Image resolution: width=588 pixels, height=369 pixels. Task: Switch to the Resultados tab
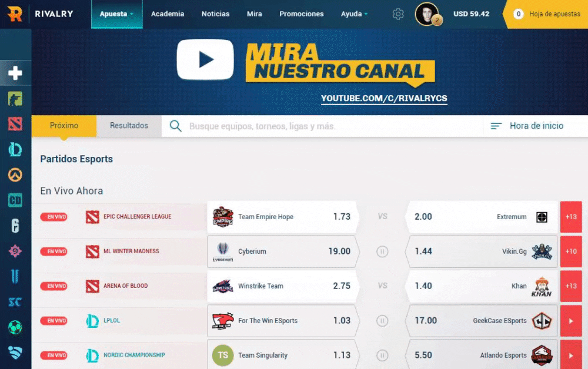click(129, 126)
